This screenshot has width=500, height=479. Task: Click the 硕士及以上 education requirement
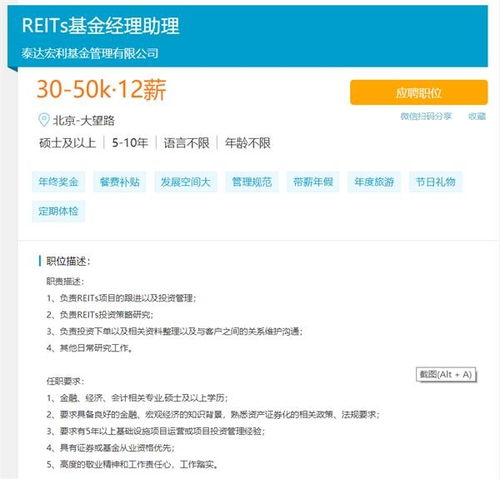pyautogui.click(x=68, y=143)
